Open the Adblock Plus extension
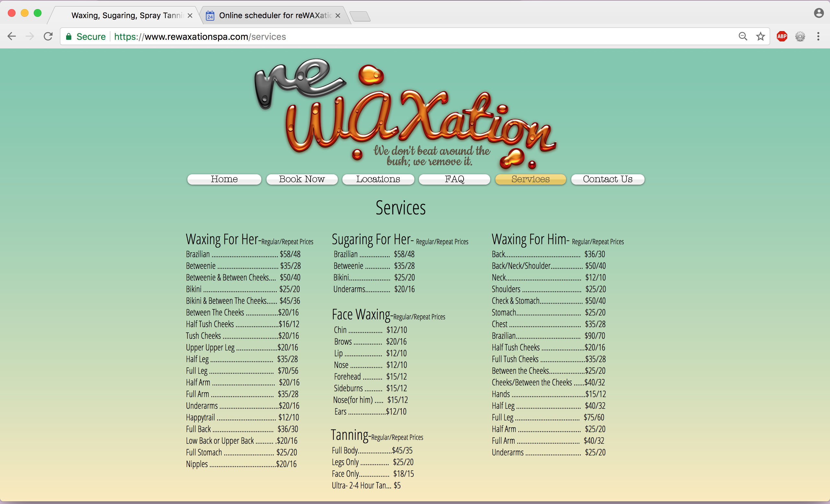830x504 pixels. [782, 36]
